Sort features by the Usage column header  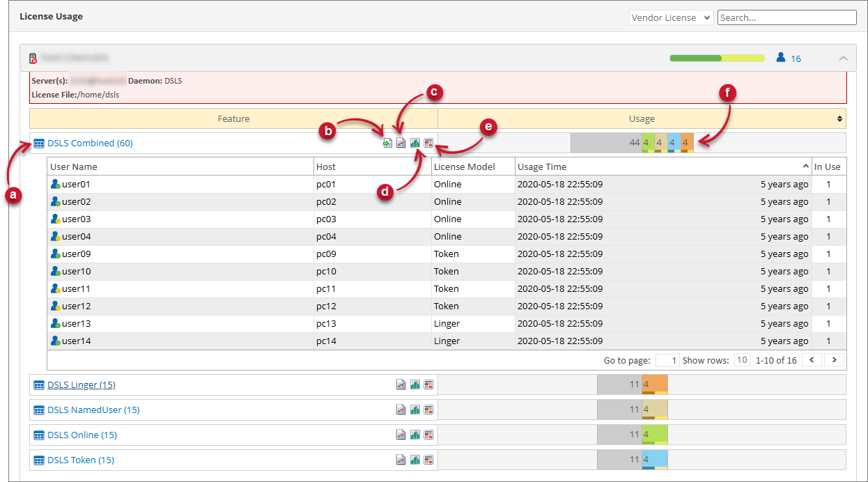point(642,119)
